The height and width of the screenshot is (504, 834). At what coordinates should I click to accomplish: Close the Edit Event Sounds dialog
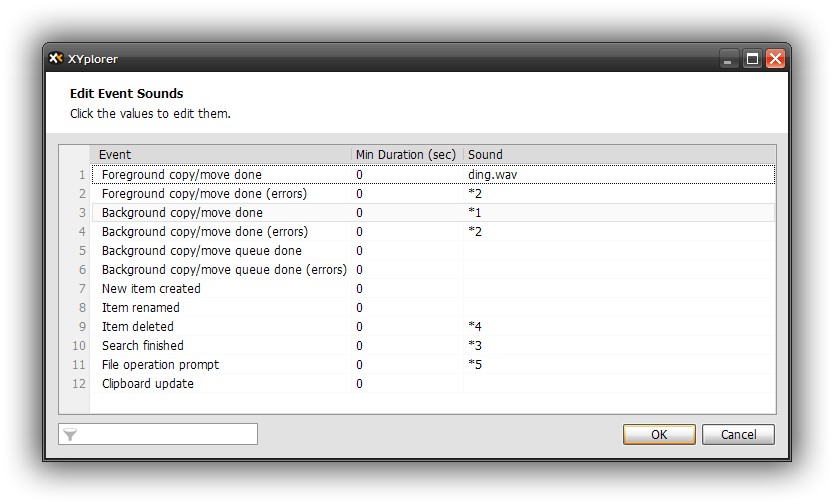tap(775, 59)
